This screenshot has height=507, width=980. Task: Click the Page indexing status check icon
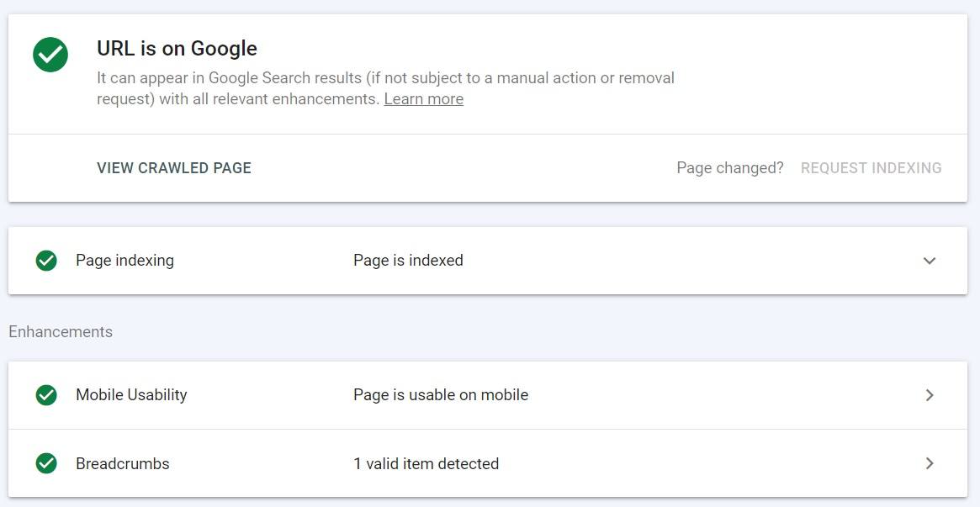point(46,260)
